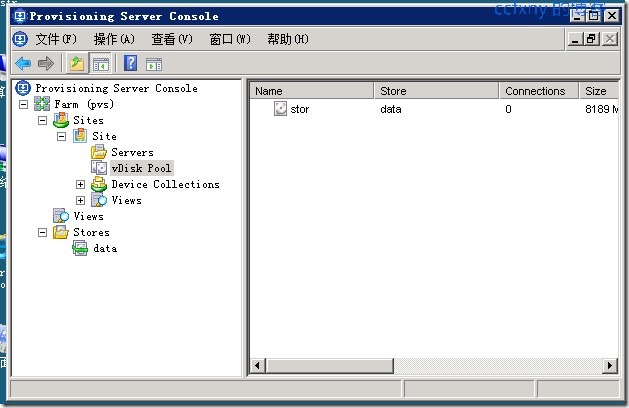Screen dimensions: 629x408
Task: Select the Device Collections label
Action: click(x=165, y=184)
